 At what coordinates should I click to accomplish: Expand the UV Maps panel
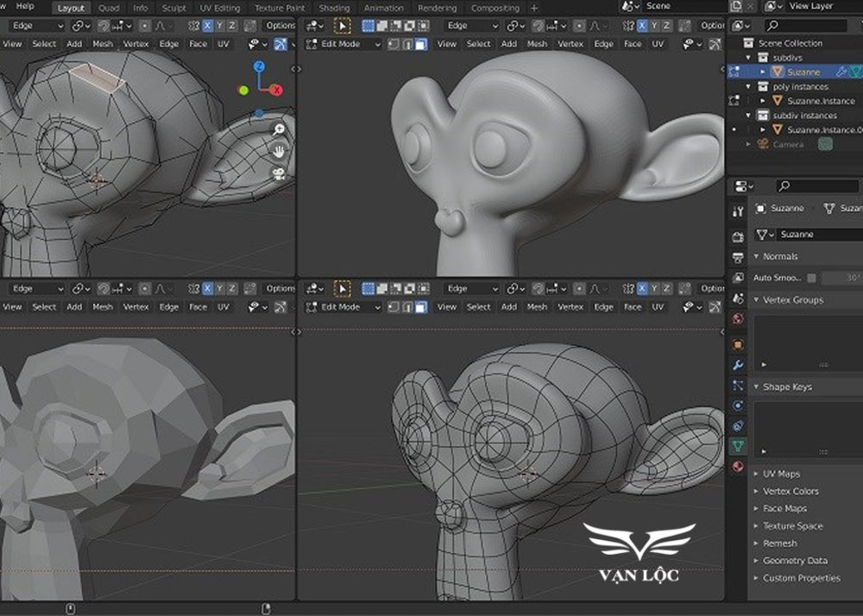781,474
